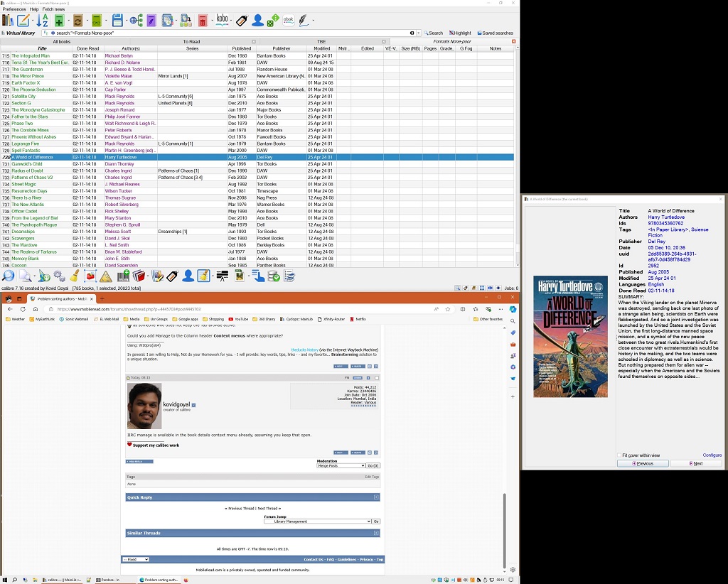Expand the Similar Threads section
This screenshot has height=584, width=728.
coord(376,533)
